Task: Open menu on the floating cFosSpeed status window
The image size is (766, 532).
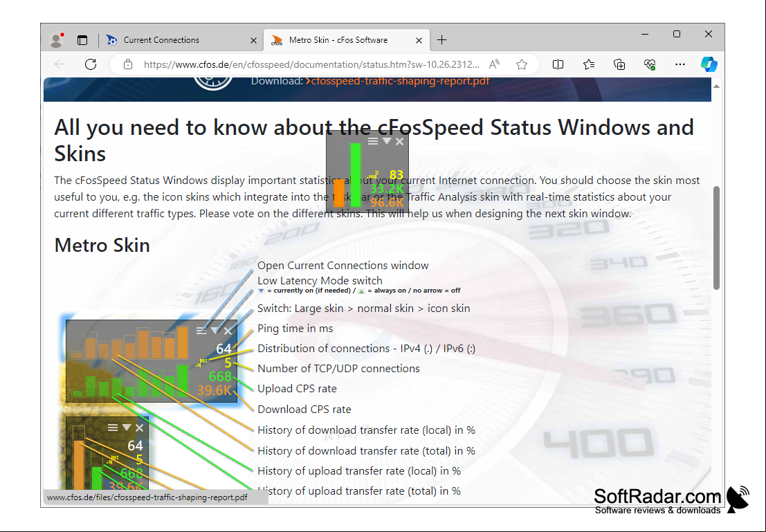Action: pos(373,141)
